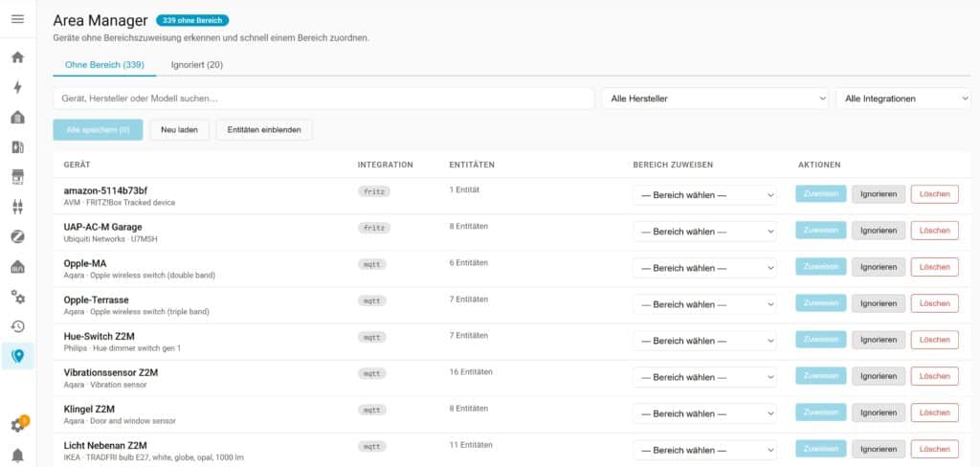Screen dimensions: 980x467
Task: Open the hamburger sidebar menu
Action: click(17, 19)
